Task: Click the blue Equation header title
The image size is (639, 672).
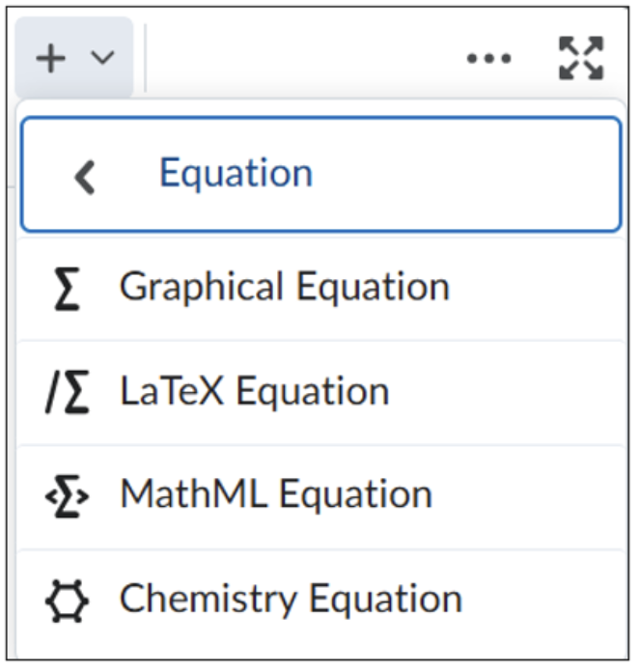Action: (x=236, y=174)
